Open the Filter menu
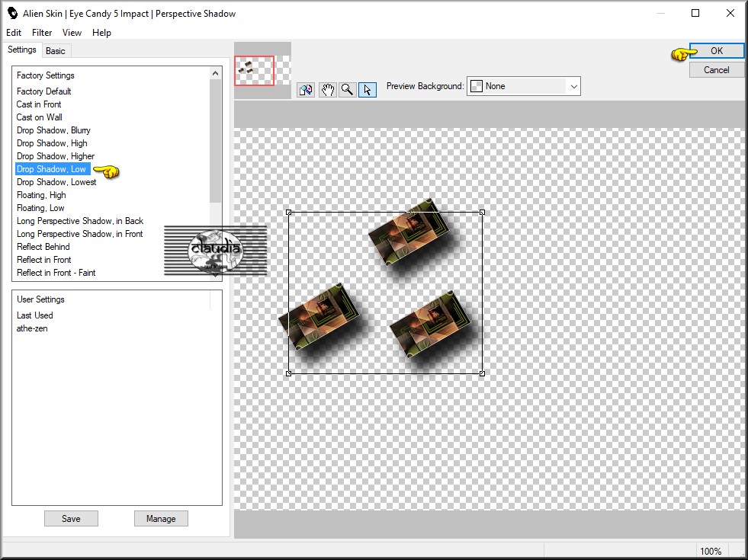748x560 pixels. point(42,33)
